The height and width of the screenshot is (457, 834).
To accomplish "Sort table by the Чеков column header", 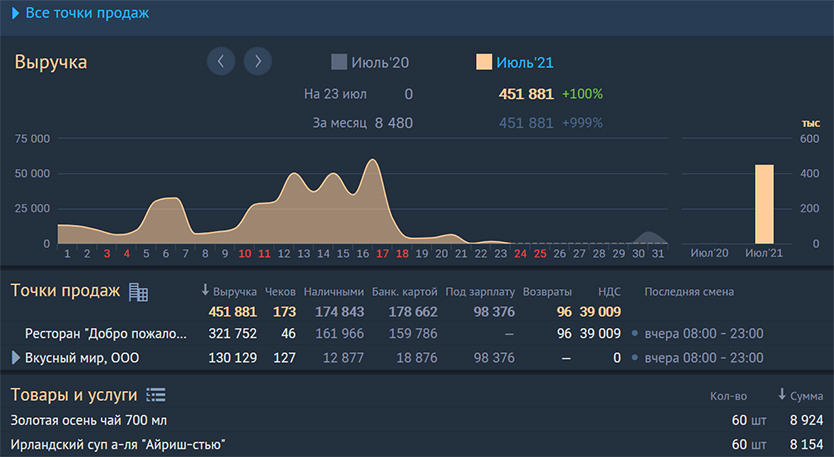I will 280,292.
